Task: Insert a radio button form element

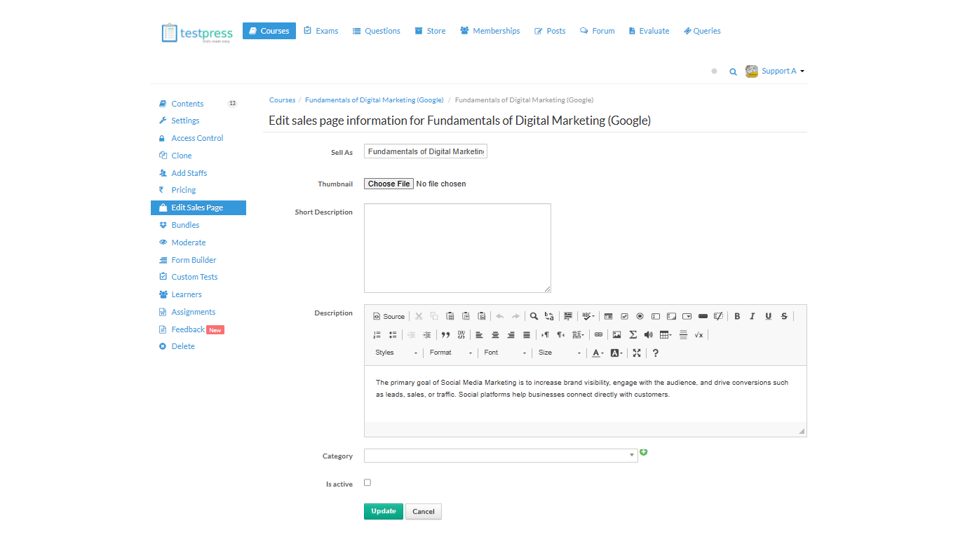Action: click(640, 316)
